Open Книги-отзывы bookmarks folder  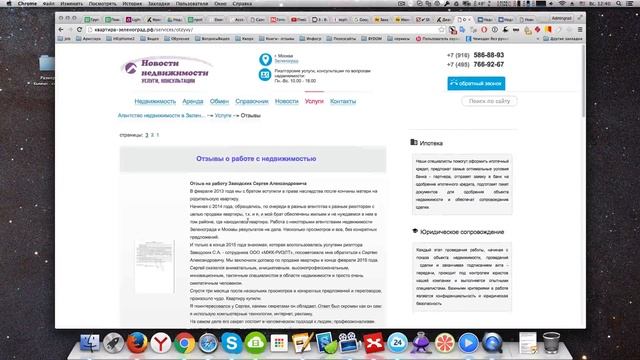[x=276, y=39]
